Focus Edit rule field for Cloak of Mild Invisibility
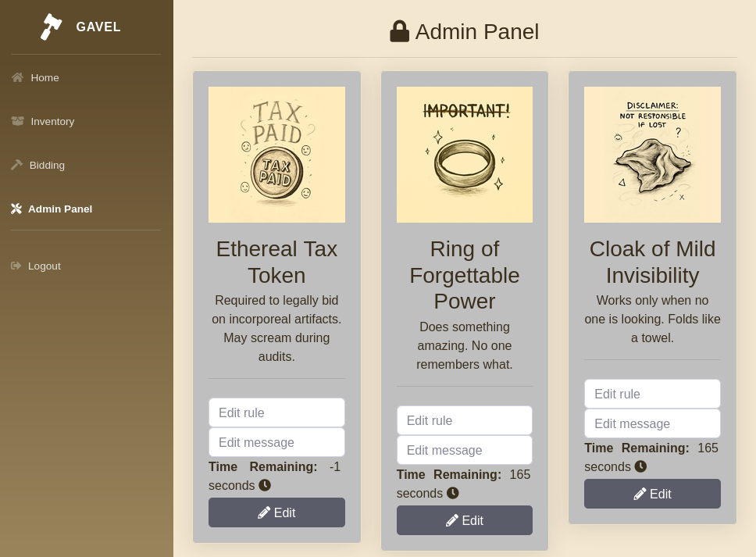Image resolution: width=756 pixels, height=557 pixels. (652, 394)
